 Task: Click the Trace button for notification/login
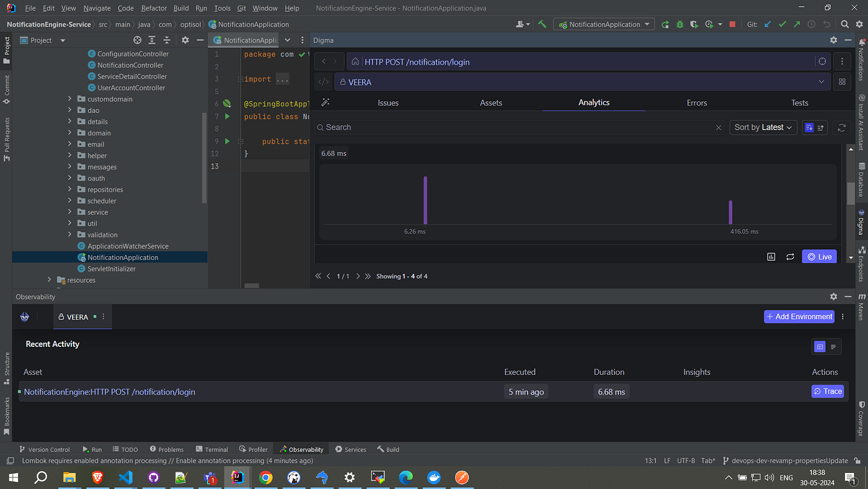click(x=828, y=392)
